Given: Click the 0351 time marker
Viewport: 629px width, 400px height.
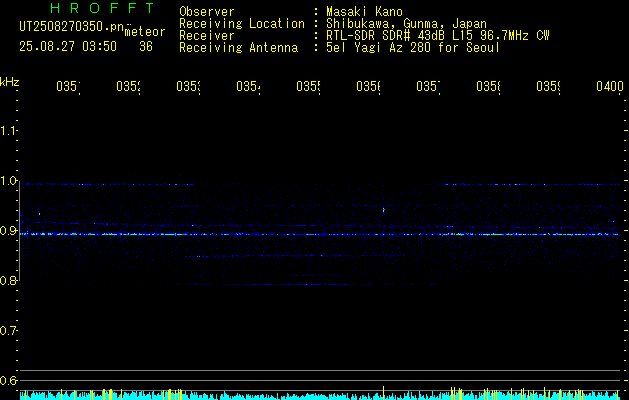Looking at the screenshot, I should point(68,86).
